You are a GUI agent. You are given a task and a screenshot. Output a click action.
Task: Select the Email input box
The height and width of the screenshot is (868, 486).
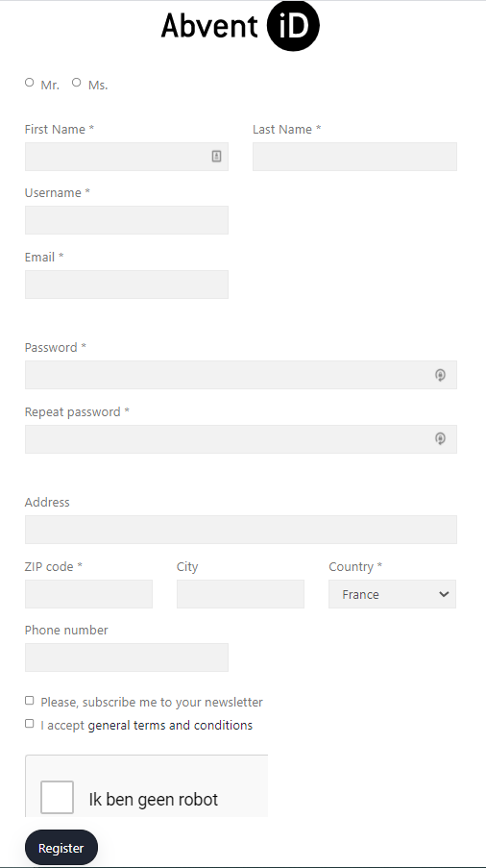click(127, 285)
